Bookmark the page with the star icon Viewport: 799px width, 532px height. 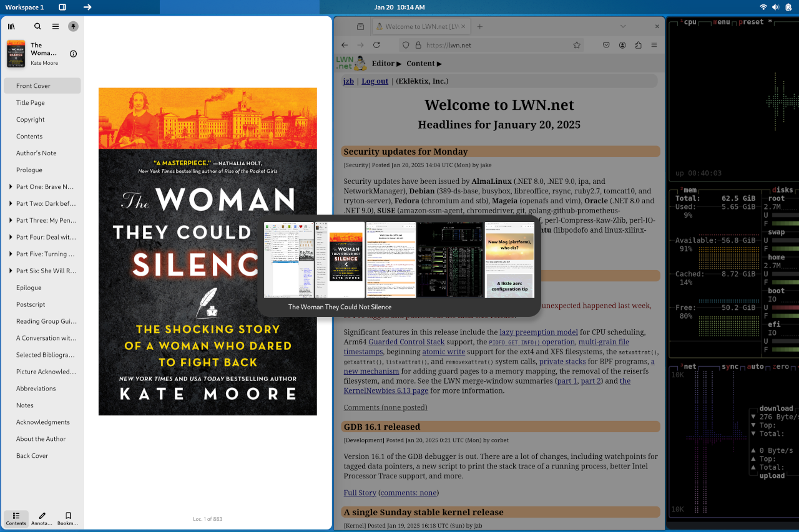point(577,45)
